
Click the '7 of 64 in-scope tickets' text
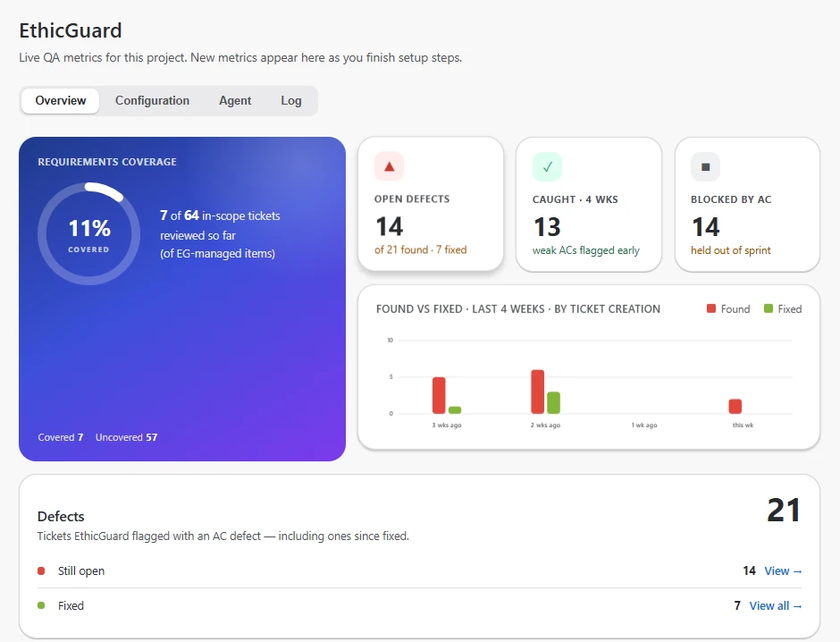click(220, 215)
